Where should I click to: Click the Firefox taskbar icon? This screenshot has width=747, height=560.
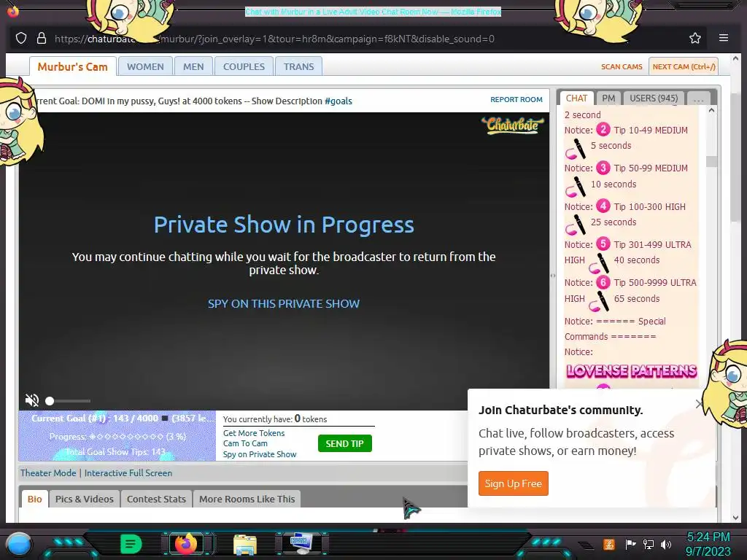coord(186,543)
